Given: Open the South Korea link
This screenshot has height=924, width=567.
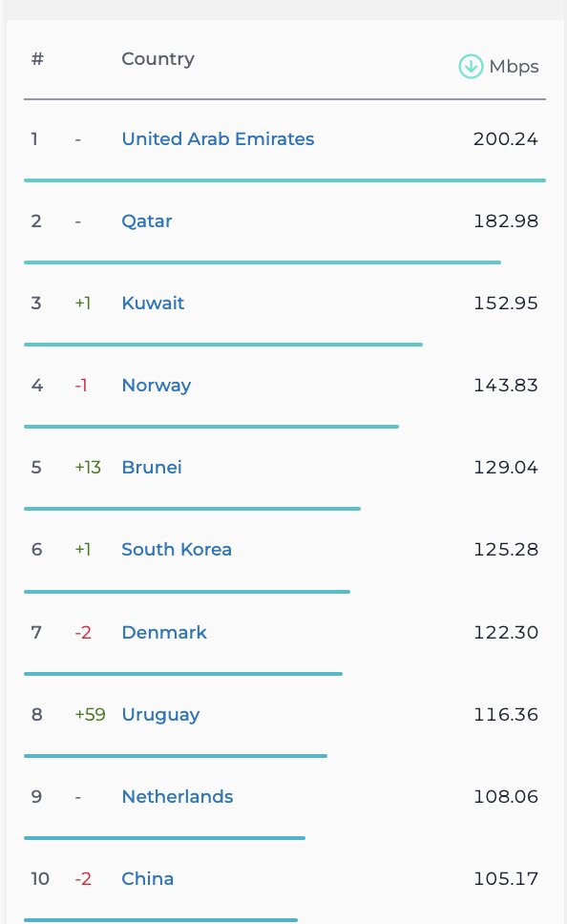Looking at the screenshot, I should point(176,549).
